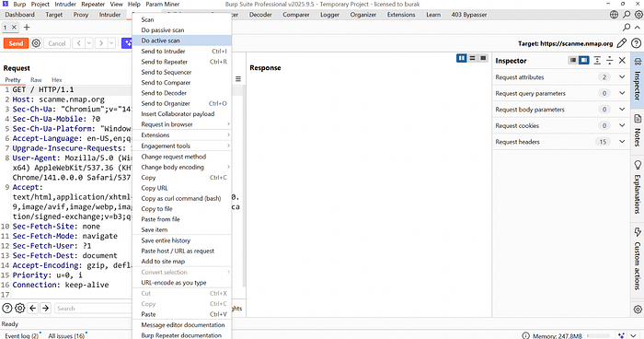Choose Send to Comparer

pos(182,82)
